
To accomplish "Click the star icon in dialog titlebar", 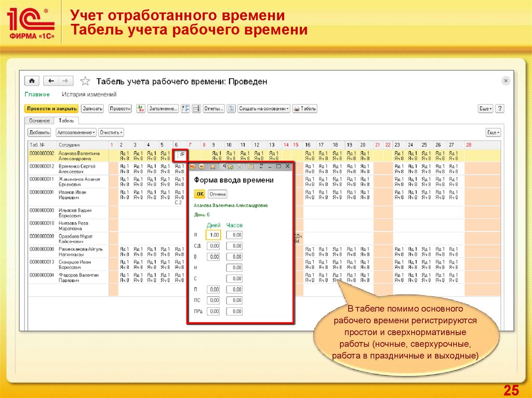I will pyautogui.click(x=212, y=167).
